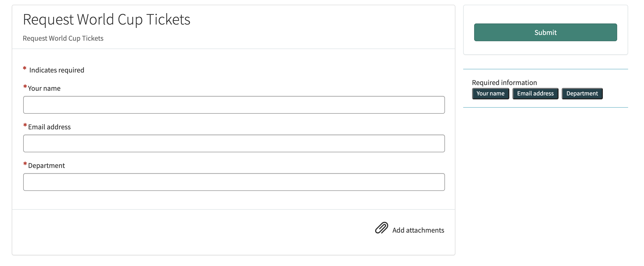Click into the Your name text field
644x266 pixels.
click(234, 105)
